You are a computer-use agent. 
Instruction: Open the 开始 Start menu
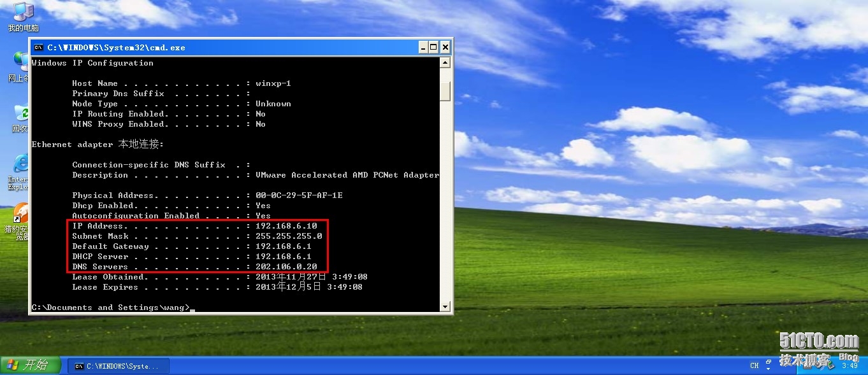[x=31, y=365]
